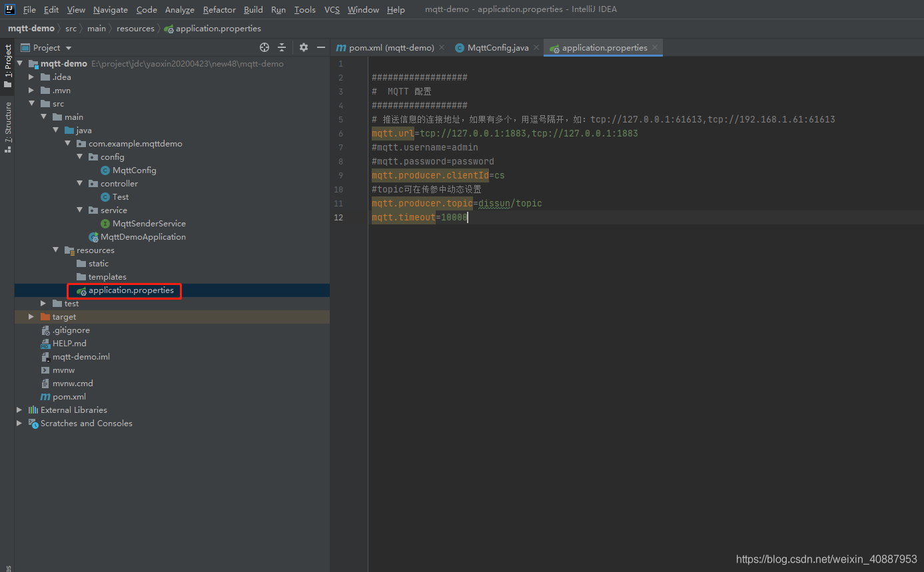Select the Test class in controller
The image size is (924, 572).
[121, 197]
